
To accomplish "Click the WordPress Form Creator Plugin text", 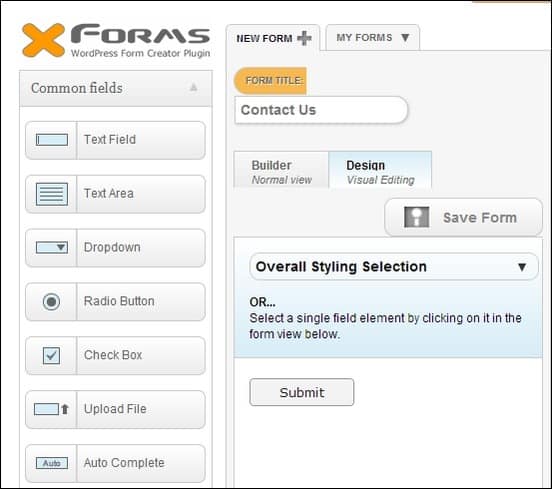I will pyautogui.click(x=140, y=53).
